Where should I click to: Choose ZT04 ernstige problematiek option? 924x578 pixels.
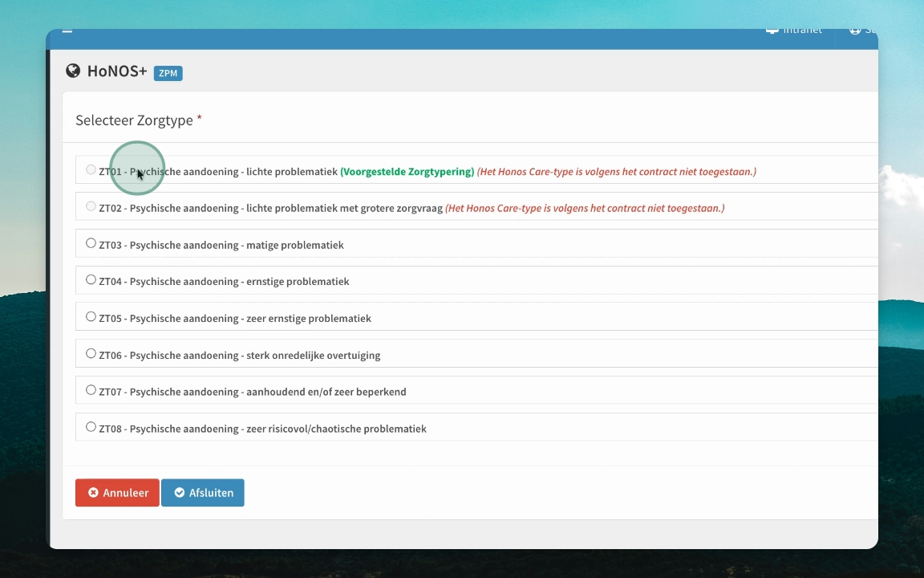(91, 279)
